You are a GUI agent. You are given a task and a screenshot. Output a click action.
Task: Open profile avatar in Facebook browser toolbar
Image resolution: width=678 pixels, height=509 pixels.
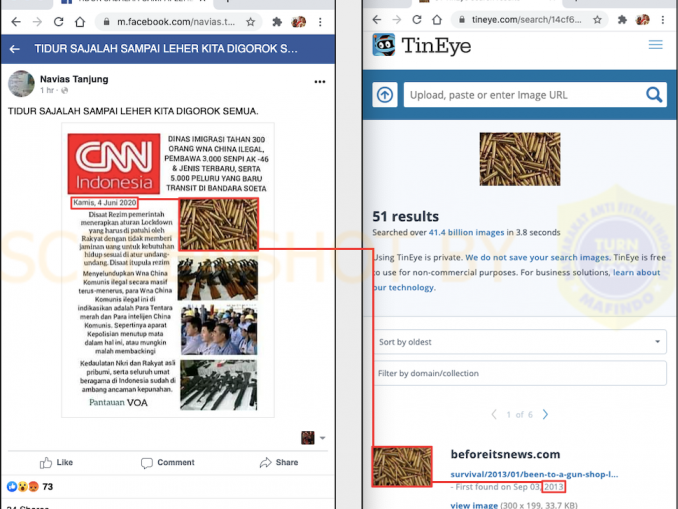(298, 22)
